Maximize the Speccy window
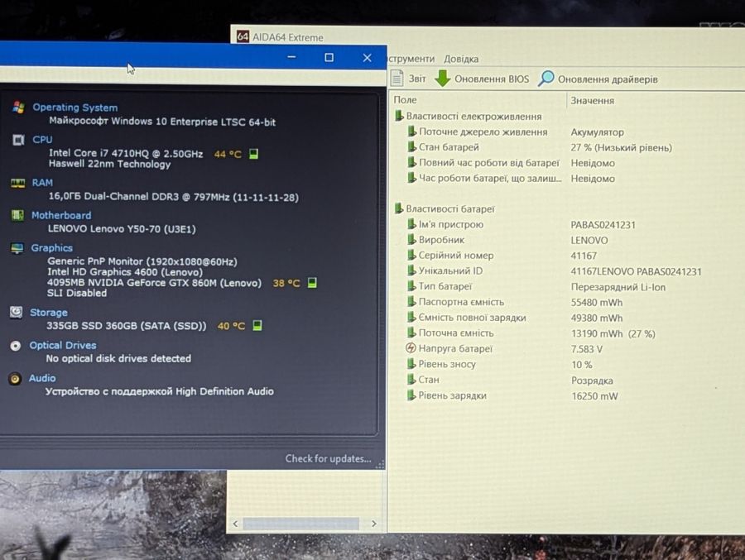 (x=329, y=57)
